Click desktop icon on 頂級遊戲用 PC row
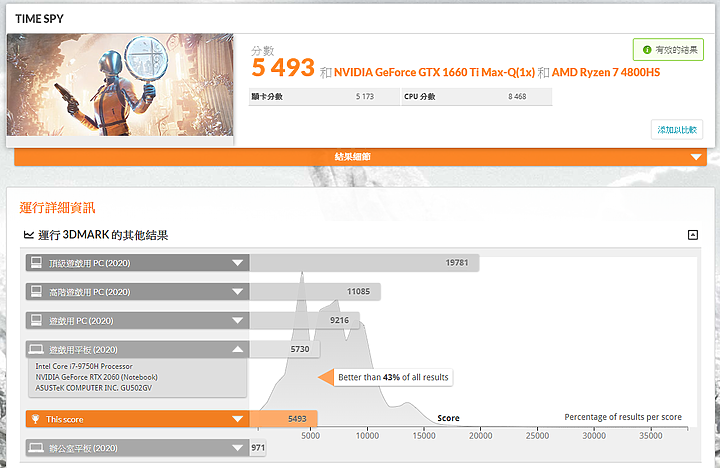720x468 pixels. (x=36, y=263)
